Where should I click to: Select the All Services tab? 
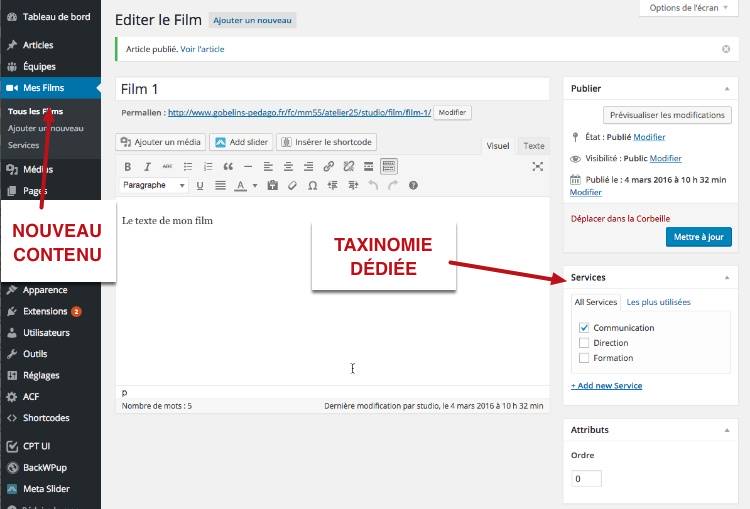click(596, 302)
